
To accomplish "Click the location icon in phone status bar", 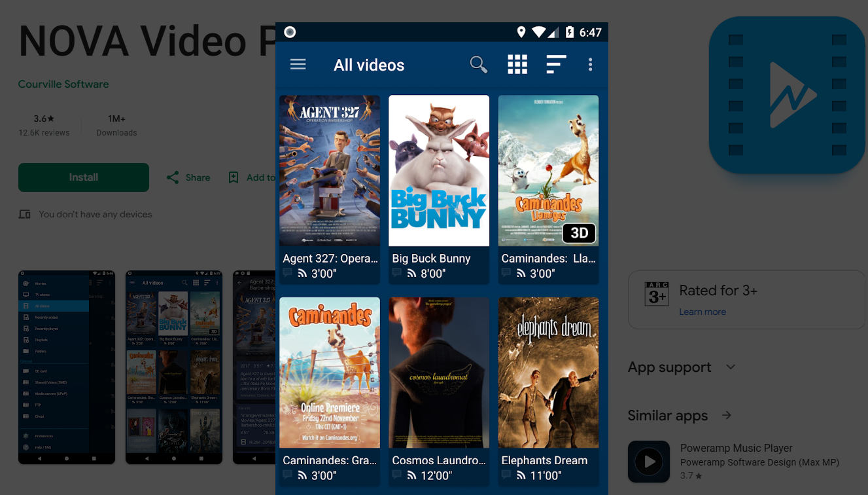I will click(521, 32).
